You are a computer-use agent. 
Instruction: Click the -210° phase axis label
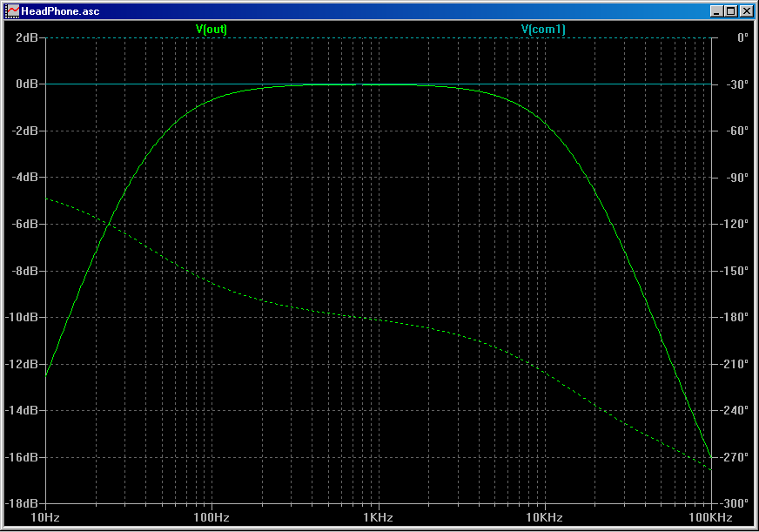(x=735, y=364)
